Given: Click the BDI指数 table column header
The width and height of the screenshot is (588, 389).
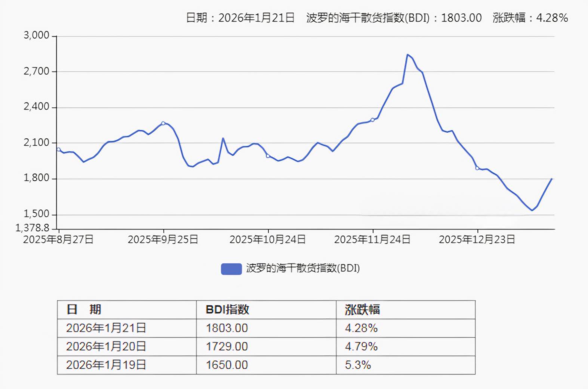Looking at the screenshot, I should (x=227, y=310).
